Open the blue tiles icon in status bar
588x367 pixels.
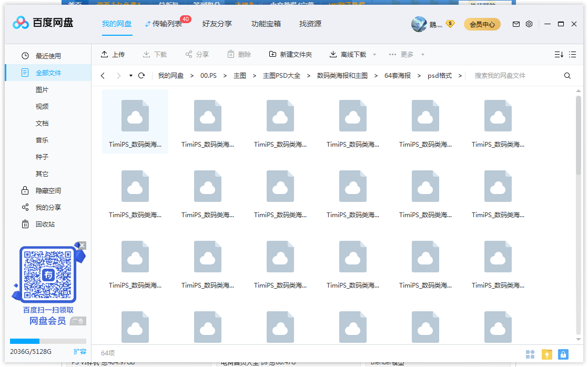pos(530,354)
